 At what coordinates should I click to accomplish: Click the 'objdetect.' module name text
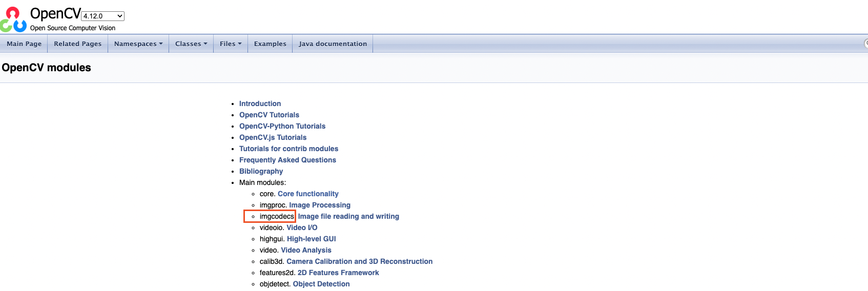tap(275, 284)
